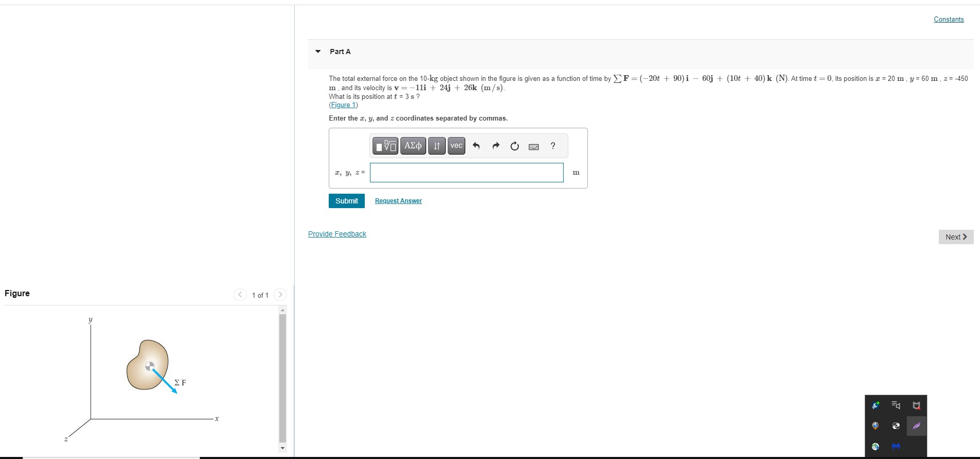Image resolution: width=980 pixels, height=459 pixels.
Task: Click the figure panel vertical scrollbar thumb
Action: pos(282,378)
